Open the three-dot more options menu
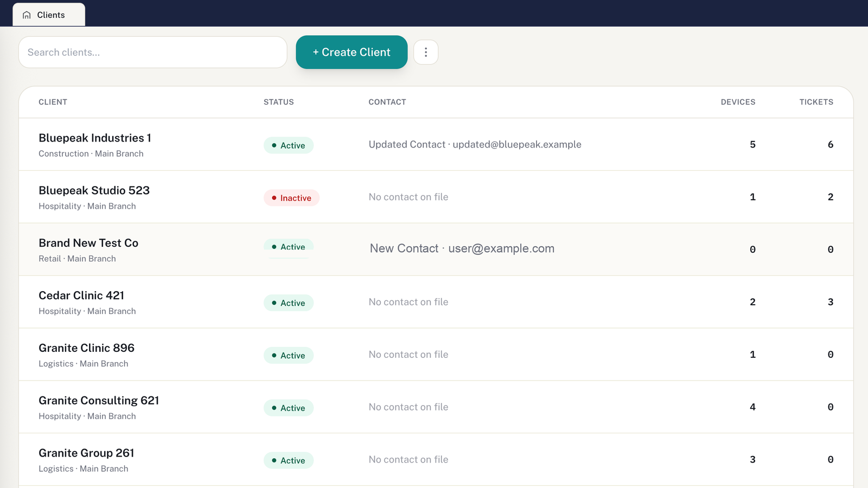 click(426, 52)
